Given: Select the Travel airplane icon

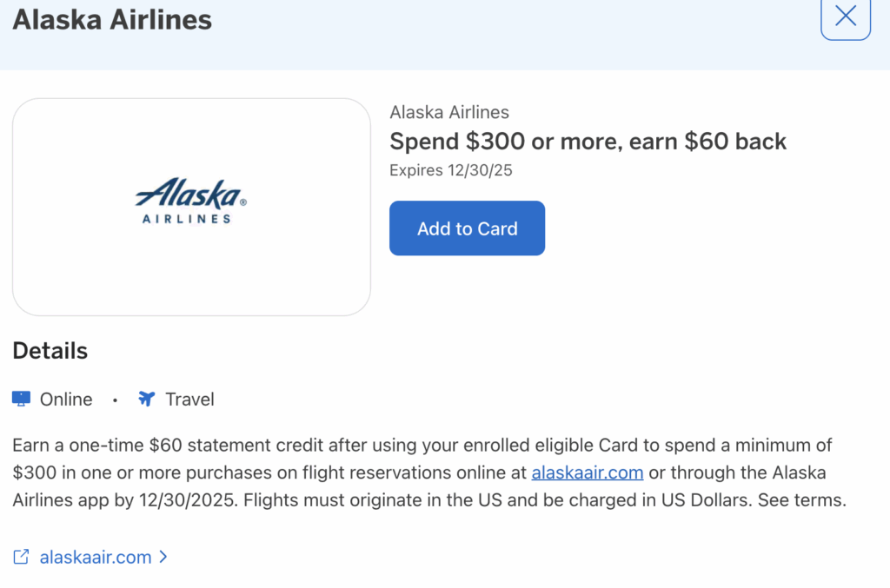Looking at the screenshot, I should click(145, 398).
